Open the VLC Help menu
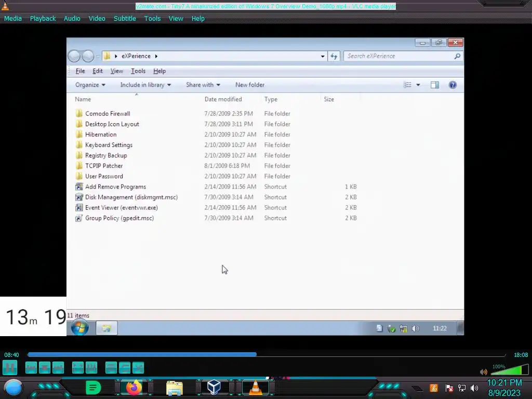The height and width of the screenshot is (399, 532). (198, 19)
